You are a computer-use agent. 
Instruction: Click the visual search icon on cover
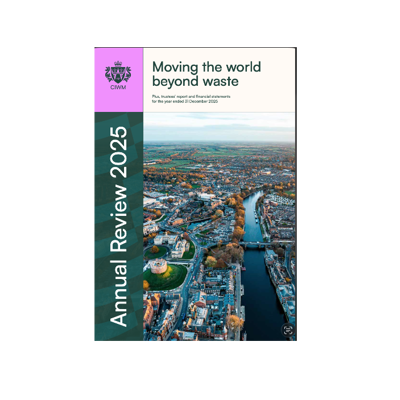point(288,330)
